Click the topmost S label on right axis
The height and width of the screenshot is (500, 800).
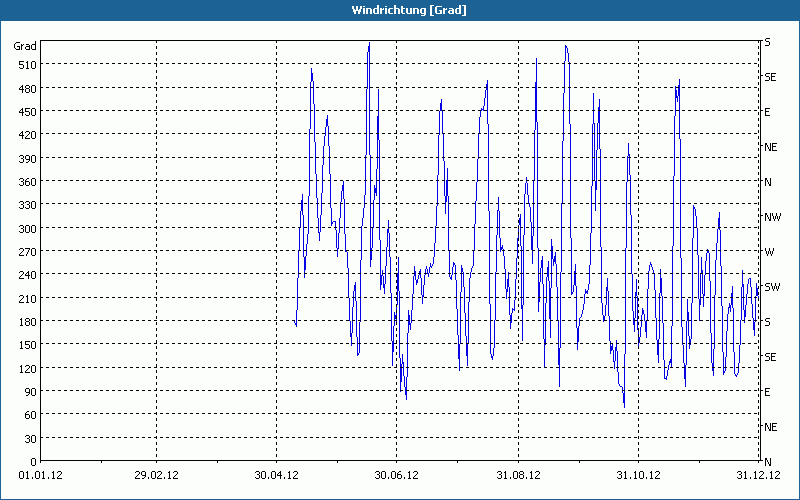pyautogui.click(x=767, y=42)
